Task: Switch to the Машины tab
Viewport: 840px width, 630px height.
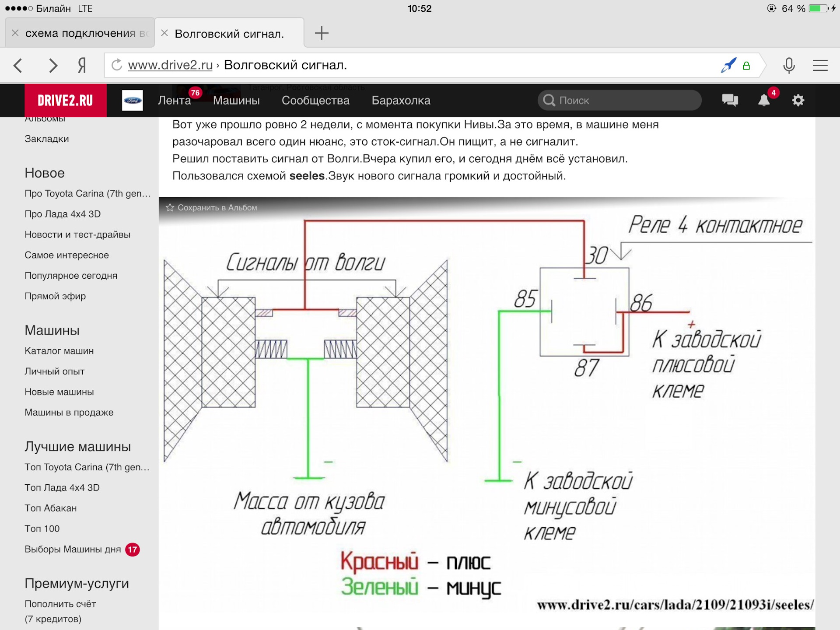Action: (236, 101)
